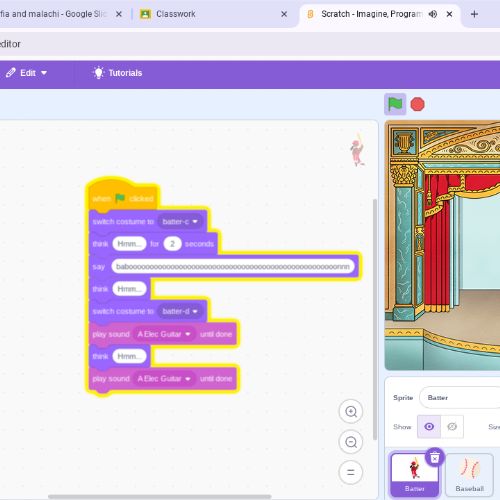Viewport: 500px width, 500px height.
Task: Mute the Scratch tab's speaker icon
Action: pyautogui.click(x=432, y=14)
